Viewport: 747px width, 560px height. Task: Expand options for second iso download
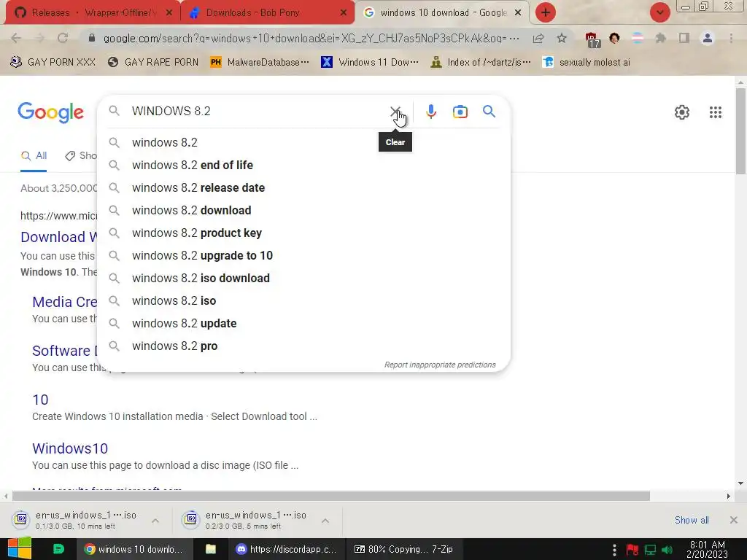pyautogui.click(x=325, y=521)
